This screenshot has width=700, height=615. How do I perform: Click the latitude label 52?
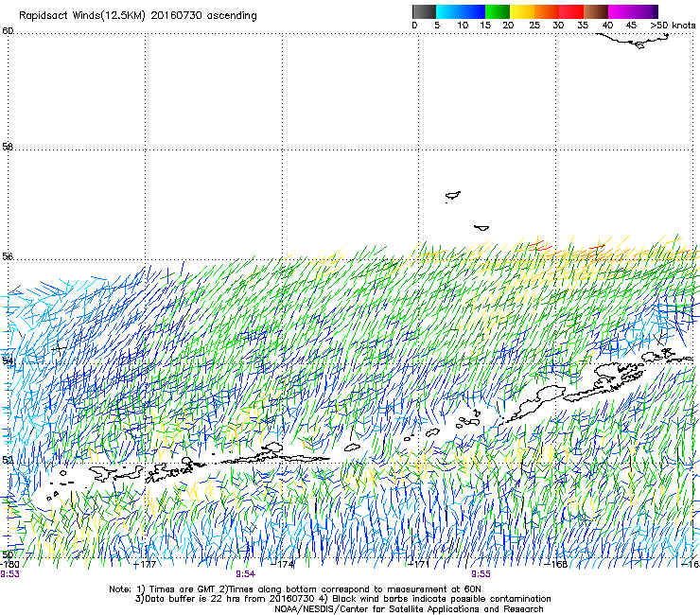pyautogui.click(x=8, y=460)
